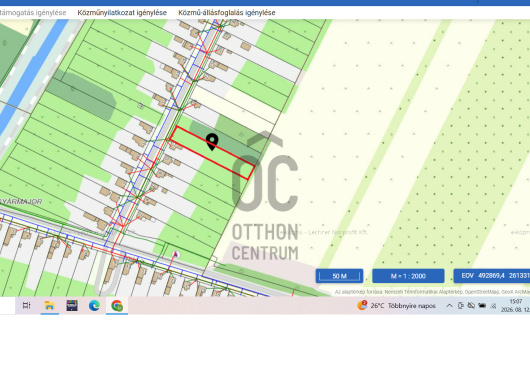The image size is (530, 390).
Task: Click the cloud sync-off tray icon
Action: click(471, 306)
